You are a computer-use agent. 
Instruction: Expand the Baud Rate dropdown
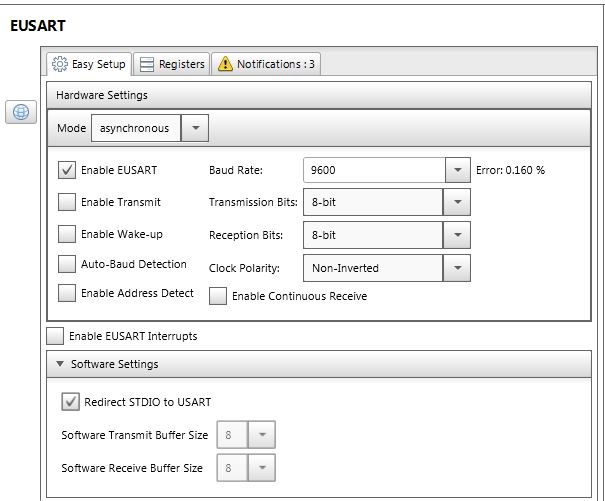tap(457, 170)
